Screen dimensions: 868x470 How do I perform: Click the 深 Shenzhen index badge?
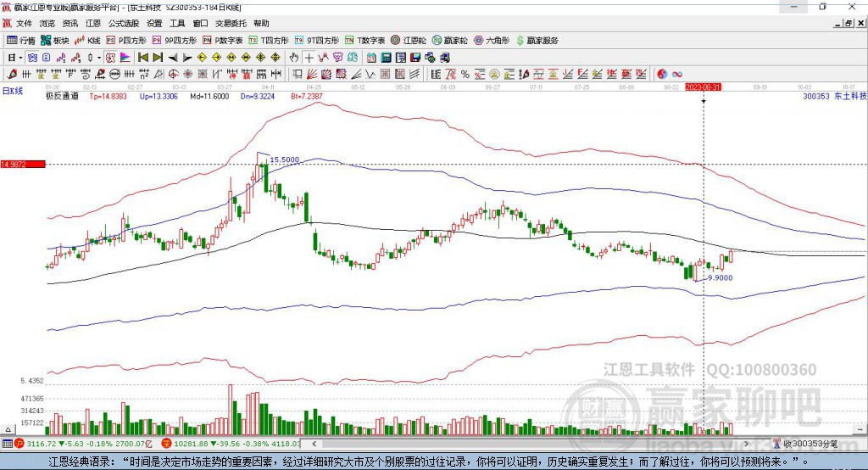point(167,444)
